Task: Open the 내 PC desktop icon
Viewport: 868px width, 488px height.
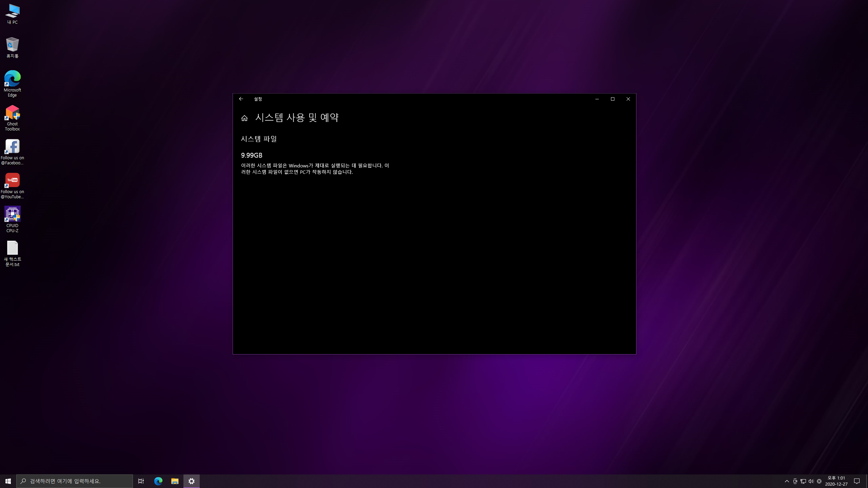Action: pos(13,14)
